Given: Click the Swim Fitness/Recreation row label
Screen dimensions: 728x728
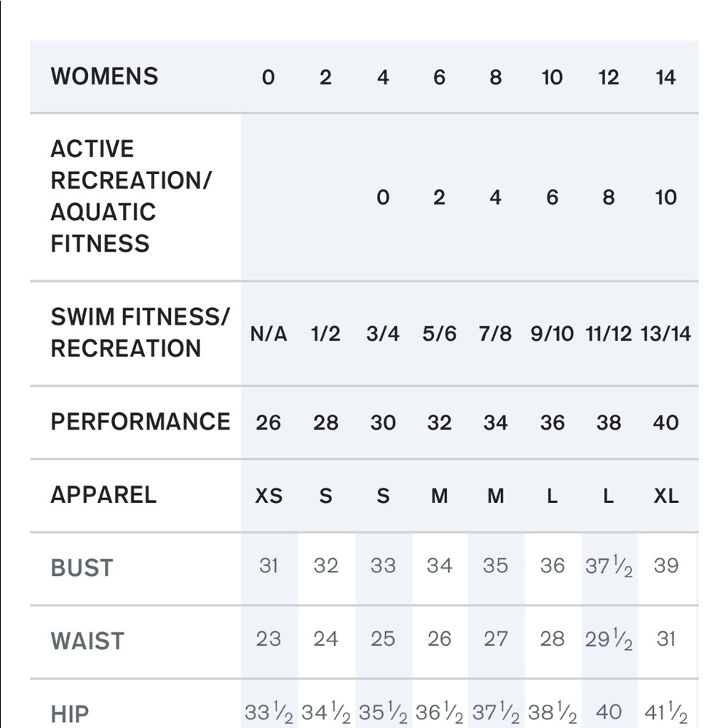Looking at the screenshot, I should tap(140, 333).
